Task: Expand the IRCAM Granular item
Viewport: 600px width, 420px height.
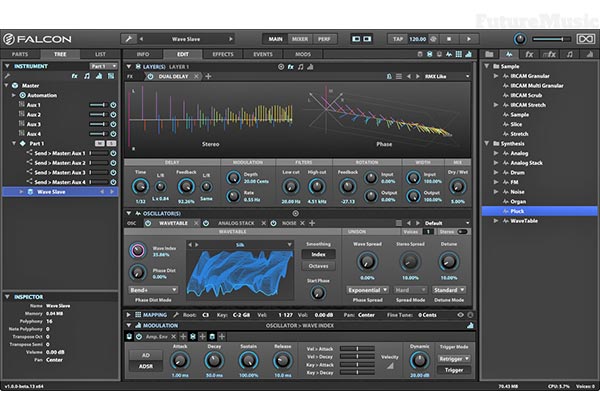Action: [496, 76]
